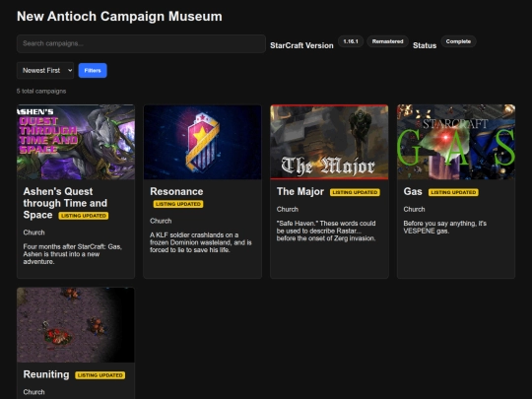The image size is (532, 399).
Task: Select the Gas campaign title
Action: (413, 191)
